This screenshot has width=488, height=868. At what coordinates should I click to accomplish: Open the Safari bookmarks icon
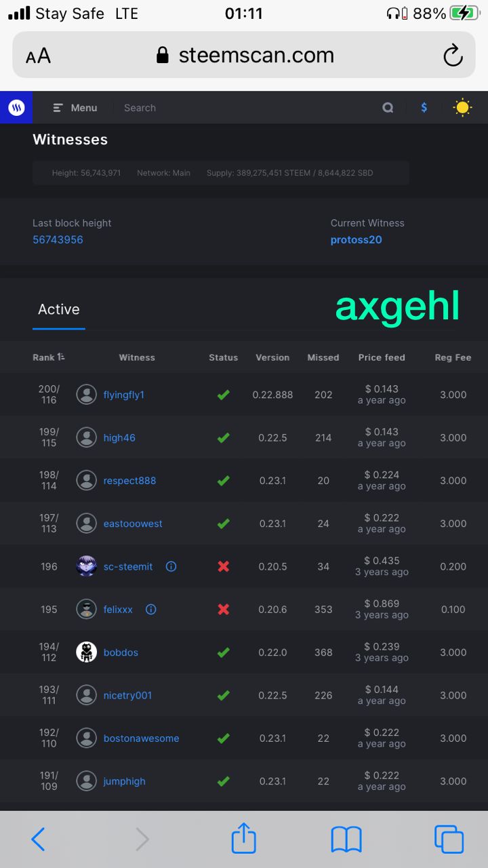point(346,840)
